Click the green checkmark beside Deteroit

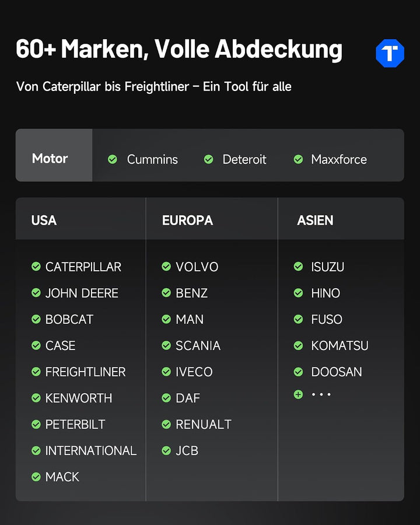click(209, 159)
